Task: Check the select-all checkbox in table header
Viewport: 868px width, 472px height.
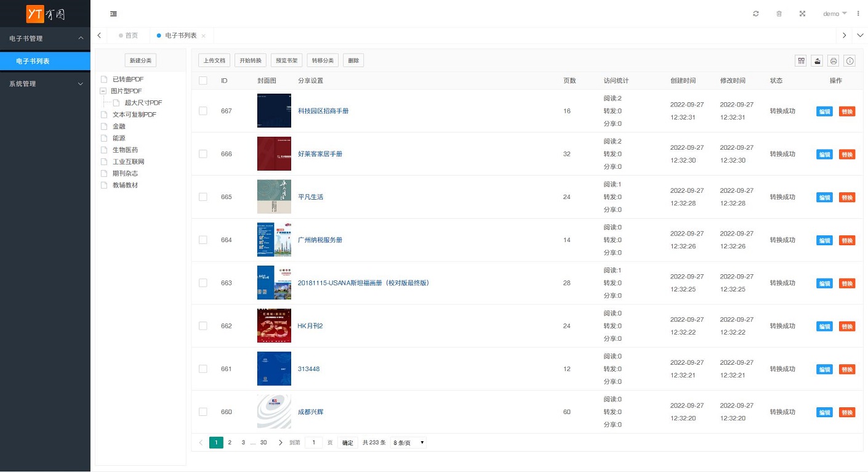Action: click(x=203, y=81)
